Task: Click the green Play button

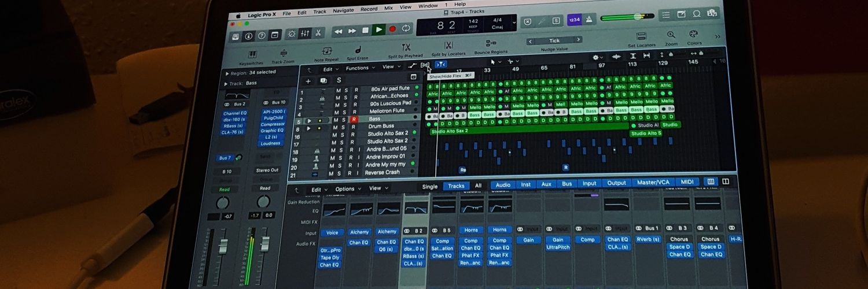Action: 379,29
